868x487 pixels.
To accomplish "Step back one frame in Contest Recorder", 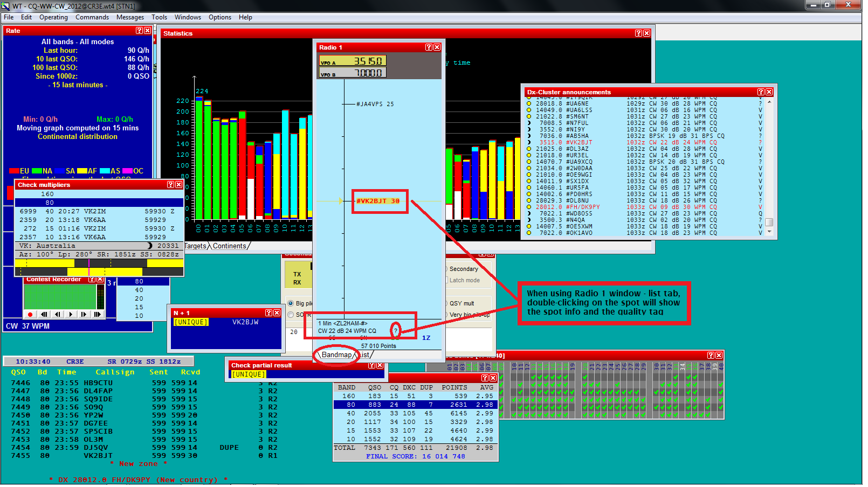I will (x=57, y=314).
